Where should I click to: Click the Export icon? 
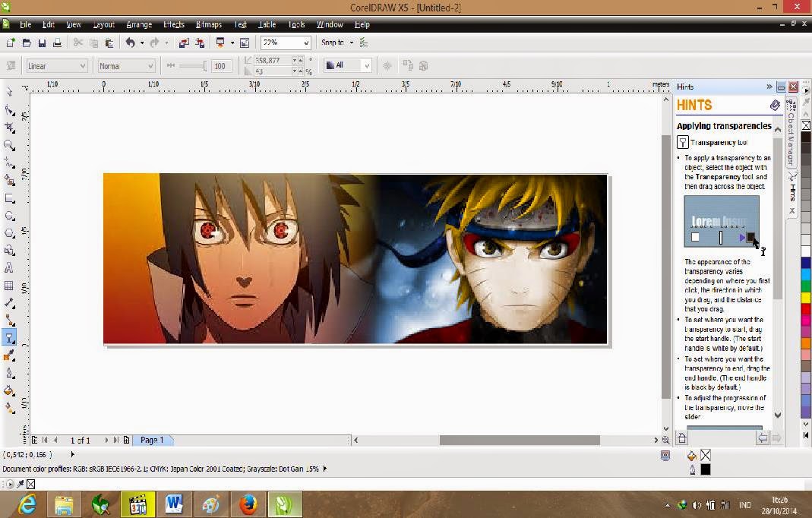click(x=200, y=43)
